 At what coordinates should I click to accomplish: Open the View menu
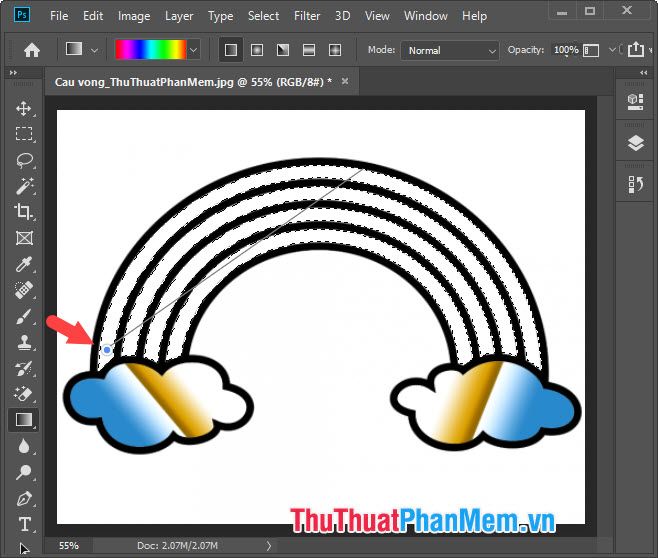(x=377, y=16)
